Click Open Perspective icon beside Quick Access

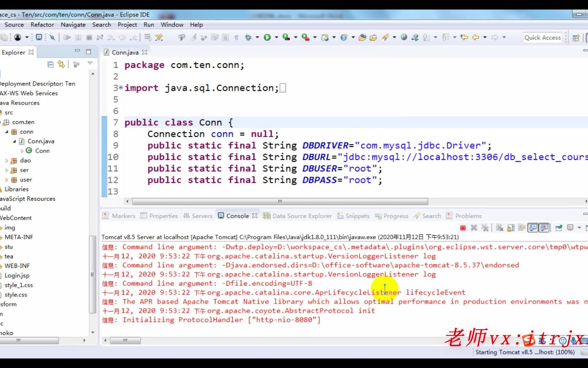(576, 38)
